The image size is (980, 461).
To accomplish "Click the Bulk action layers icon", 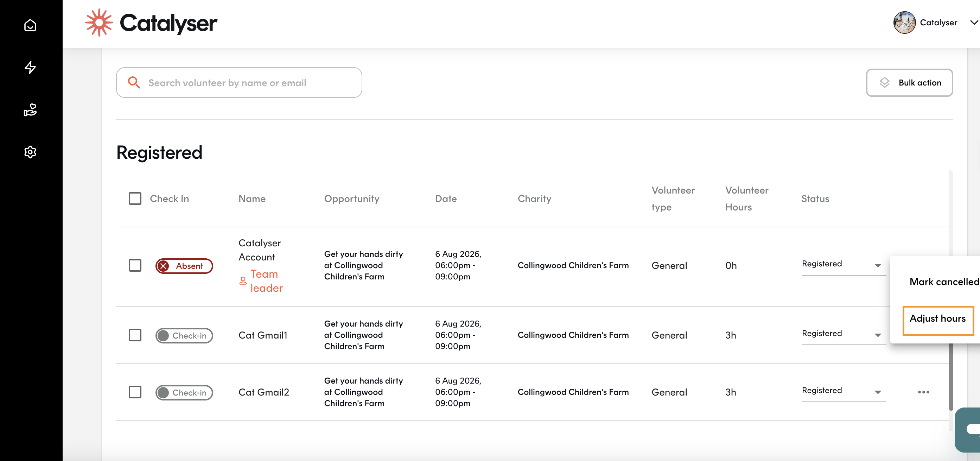I will tap(885, 83).
